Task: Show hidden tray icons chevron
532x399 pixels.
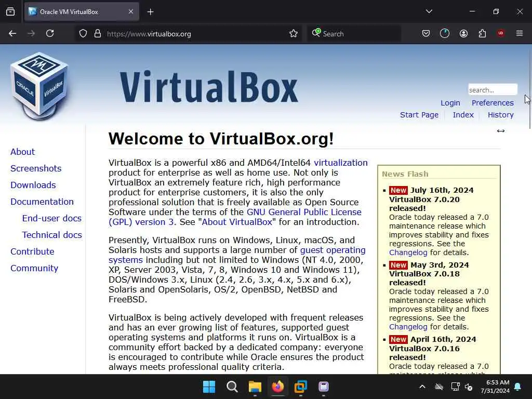Action: click(422, 387)
